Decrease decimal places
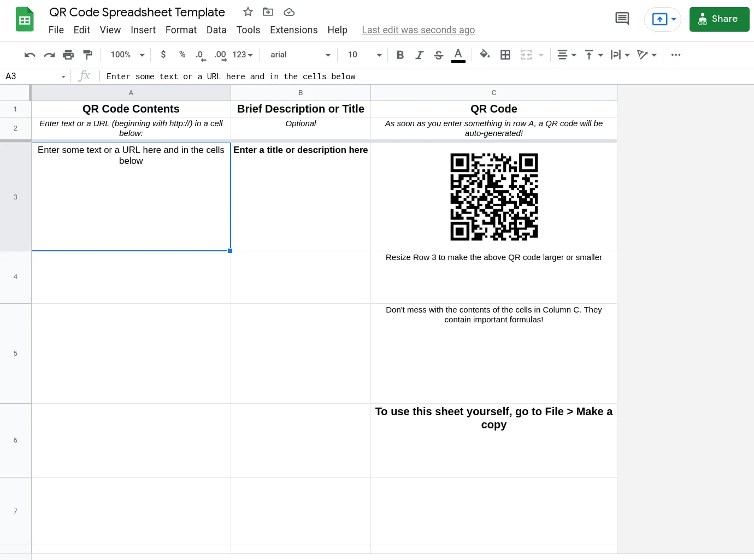The height and width of the screenshot is (560, 754). pyautogui.click(x=200, y=55)
